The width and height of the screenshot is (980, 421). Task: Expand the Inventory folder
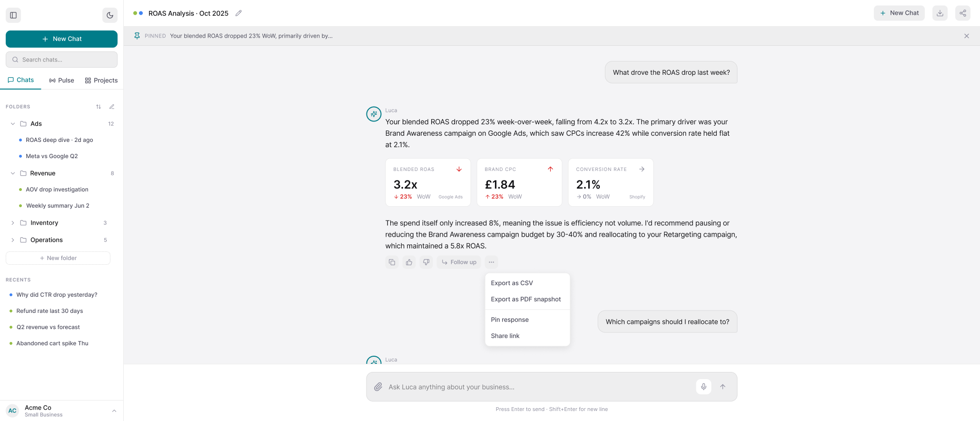13,223
